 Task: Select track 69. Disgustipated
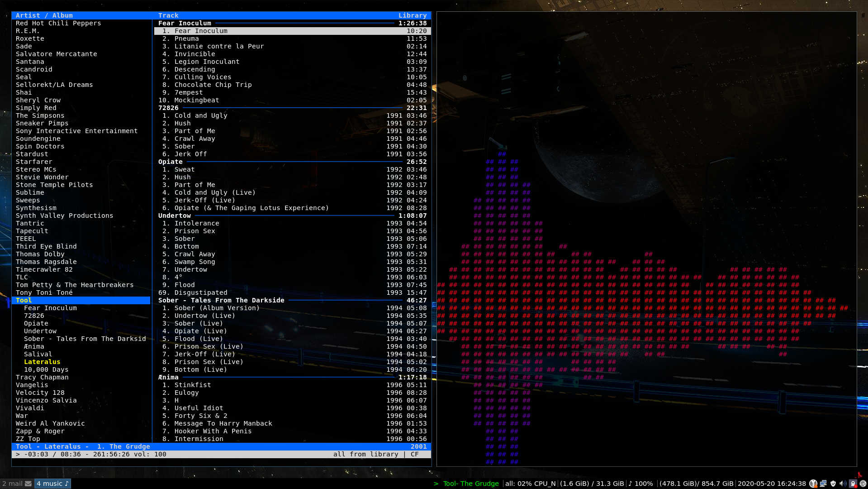[x=292, y=292]
